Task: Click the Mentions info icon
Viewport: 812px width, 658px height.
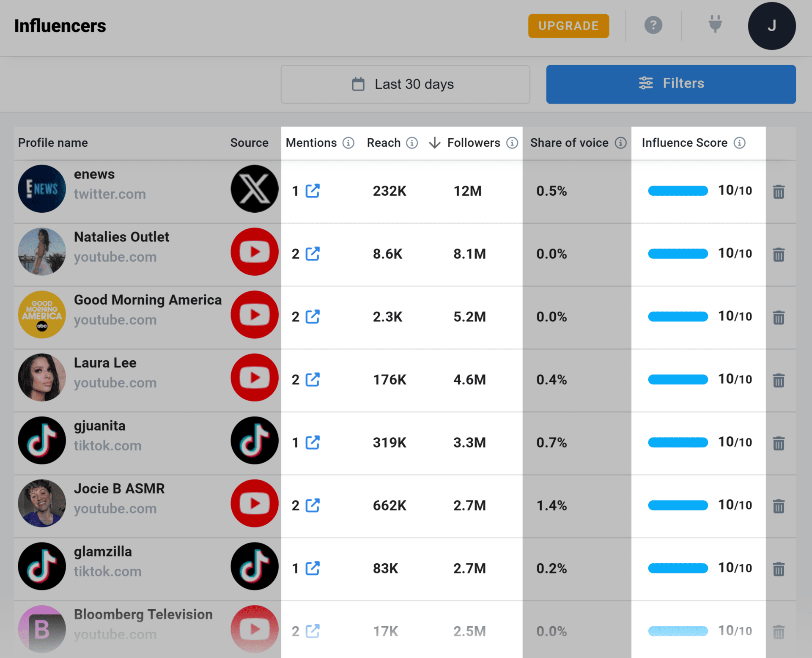Action: coord(348,143)
